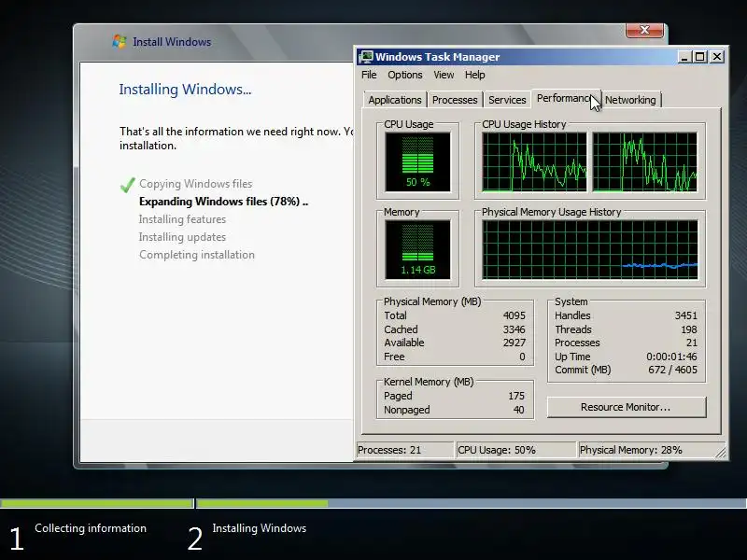Screen dimensions: 747x560
Task: Click the Threads value 198
Action: pyautogui.click(x=689, y=329)
